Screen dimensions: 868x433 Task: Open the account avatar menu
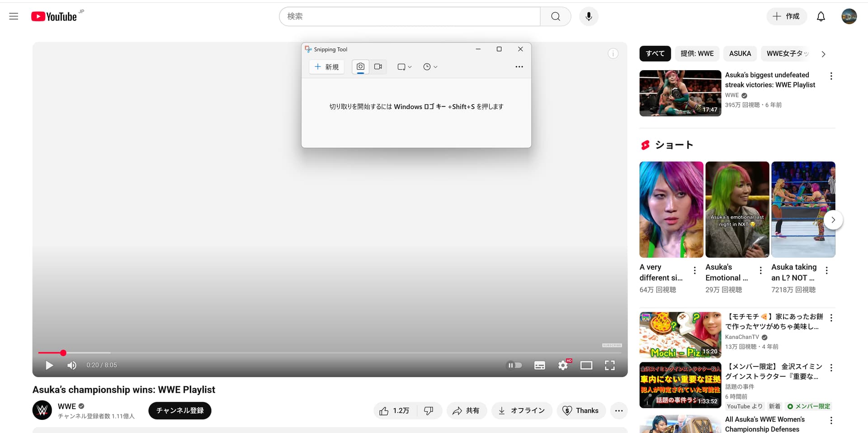[849, 16]
